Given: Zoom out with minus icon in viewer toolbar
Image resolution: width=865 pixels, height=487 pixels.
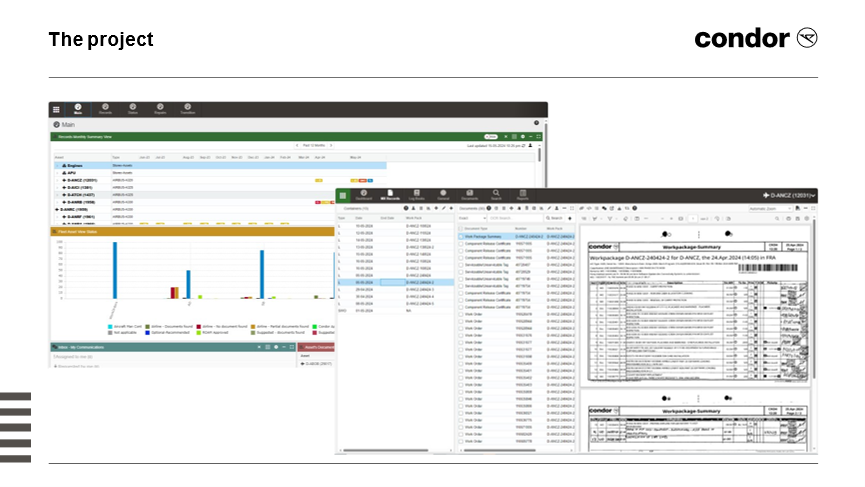Looking at the screenshot, I should (x=662, y=218).
